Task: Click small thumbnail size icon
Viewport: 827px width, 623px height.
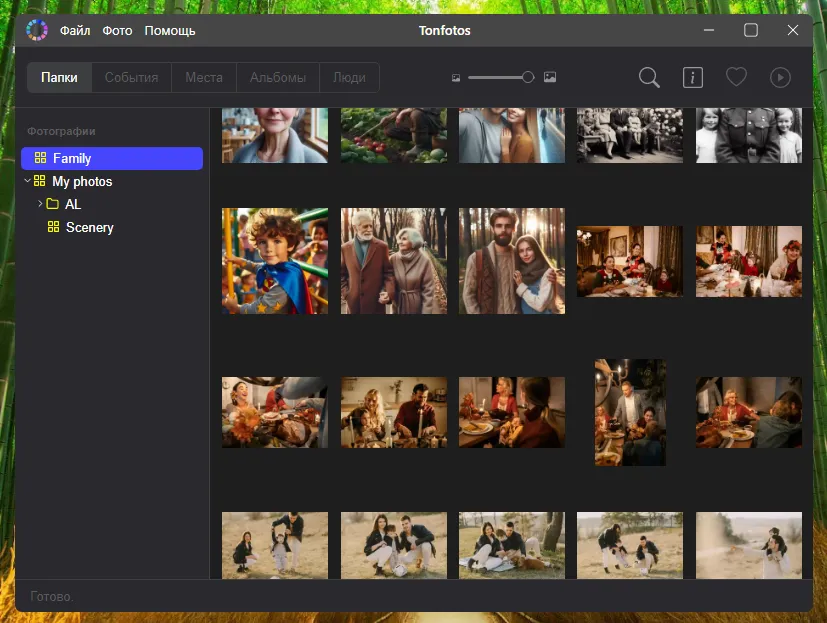Action: (x=456, y=78)
